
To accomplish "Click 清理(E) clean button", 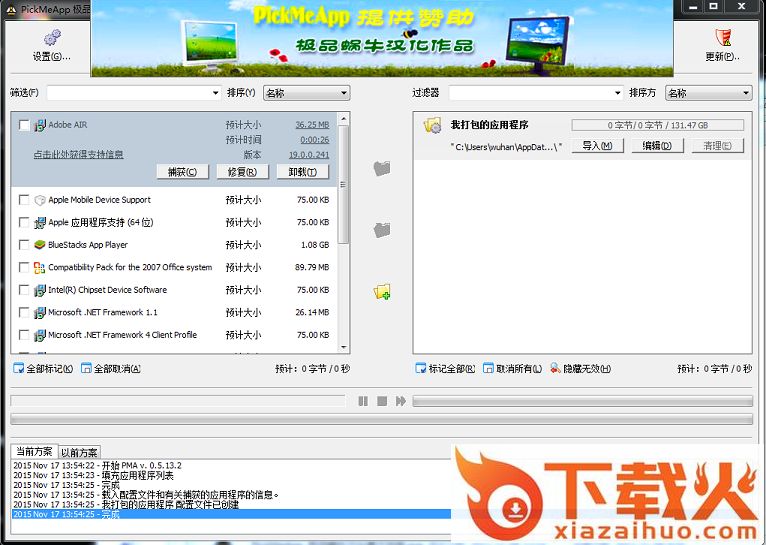I will click(x=718, y=146).
